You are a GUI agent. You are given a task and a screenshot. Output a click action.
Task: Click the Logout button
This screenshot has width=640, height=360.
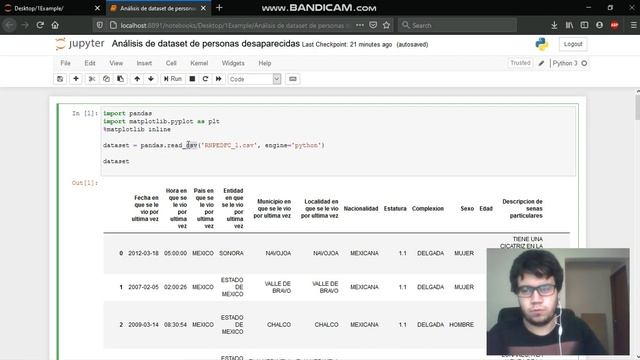pyautogui.click(x=573, y=44)
